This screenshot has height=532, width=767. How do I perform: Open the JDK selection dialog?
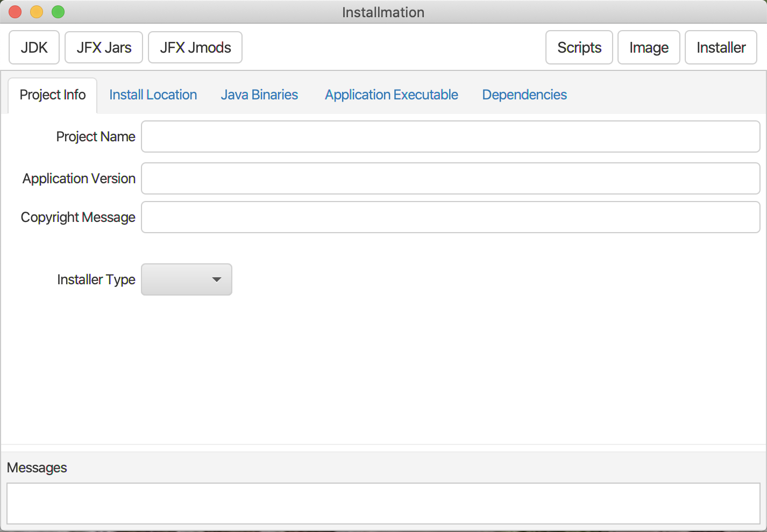[x=34, y=47]
